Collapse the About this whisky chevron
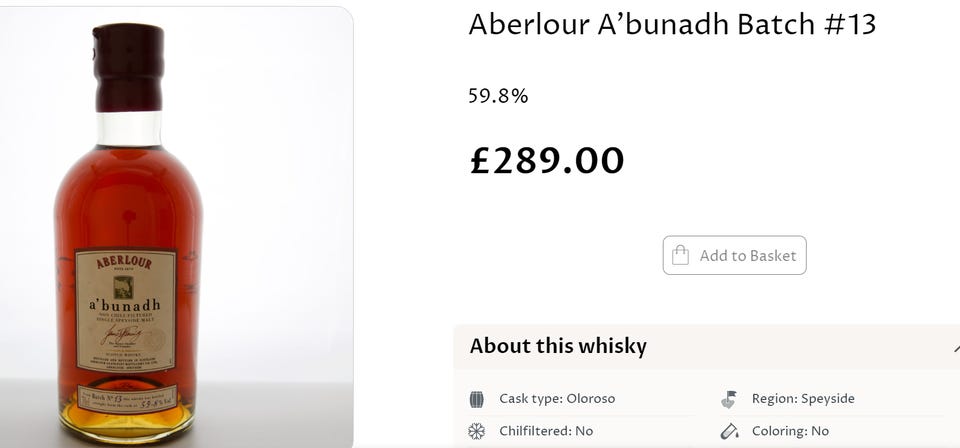The width and height of the screenshot is (960, 448). pyautogui.click(x=955, y=347)
